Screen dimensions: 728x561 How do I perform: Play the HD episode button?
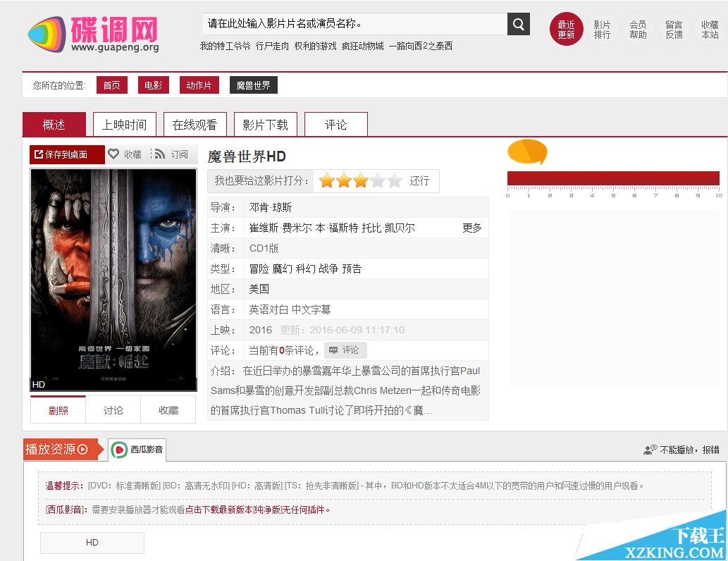click(x=92, y=543)
